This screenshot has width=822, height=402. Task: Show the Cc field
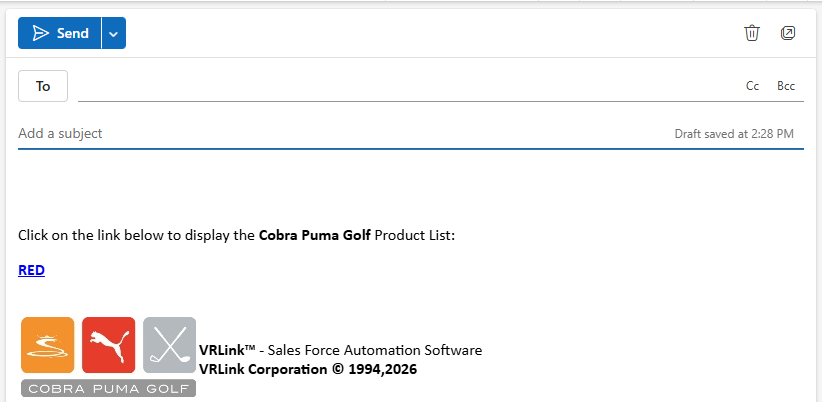(752, 86)
